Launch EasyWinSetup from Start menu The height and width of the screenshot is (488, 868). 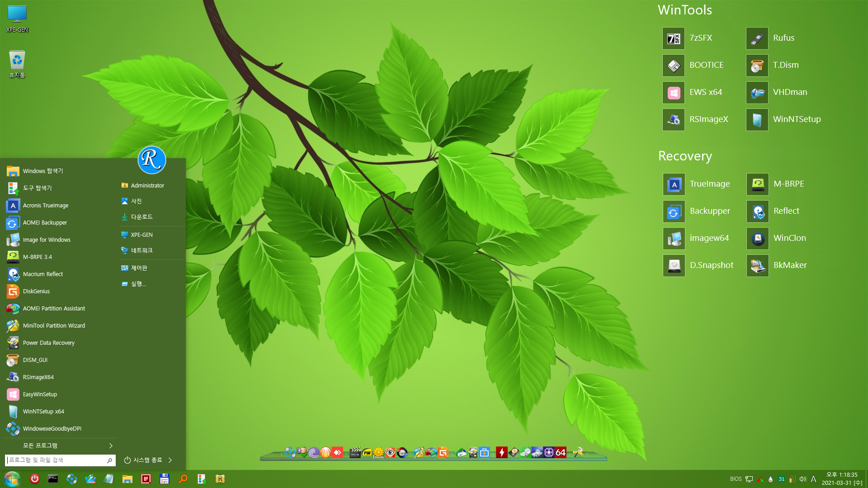pyautogui.click(x=61, y=394)
